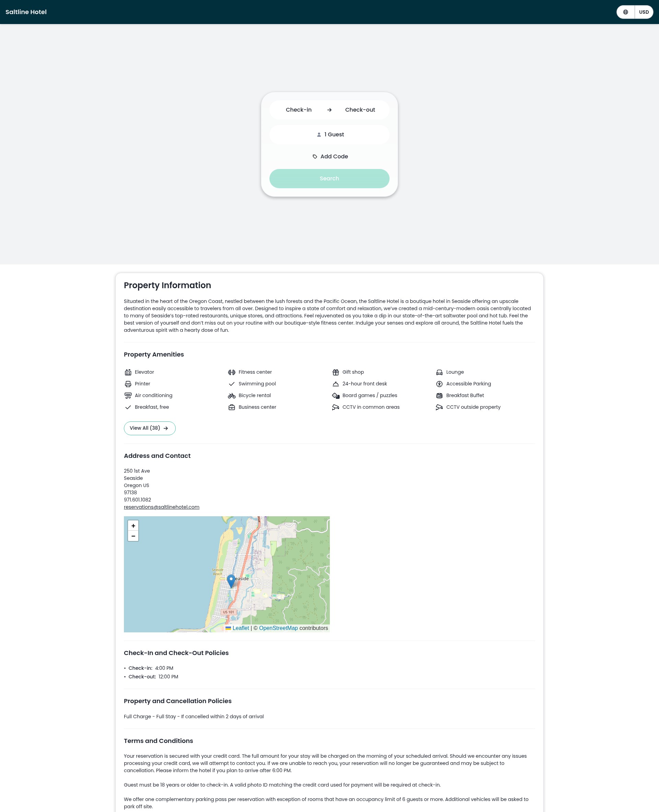The image size is (659, 812).
Task: Open the 1 Guest selector
Action: tap(329, 134)
